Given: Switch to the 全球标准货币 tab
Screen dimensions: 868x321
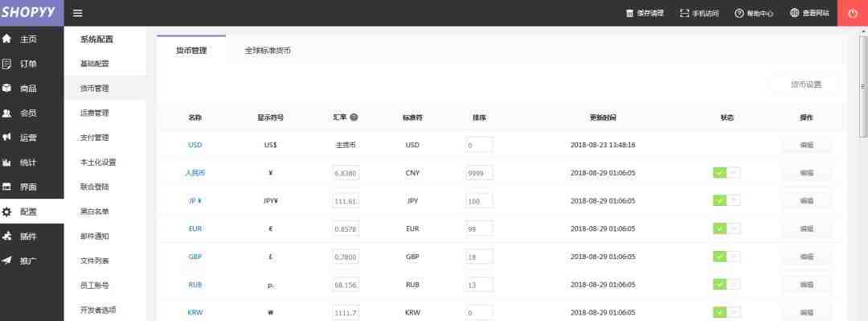Looking at the screenshot, I should pos(268,51).
